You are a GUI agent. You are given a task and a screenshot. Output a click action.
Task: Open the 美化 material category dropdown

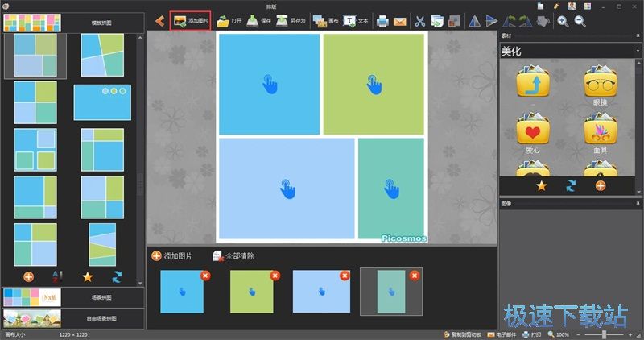pyautogui.click(x=570, y=51)
